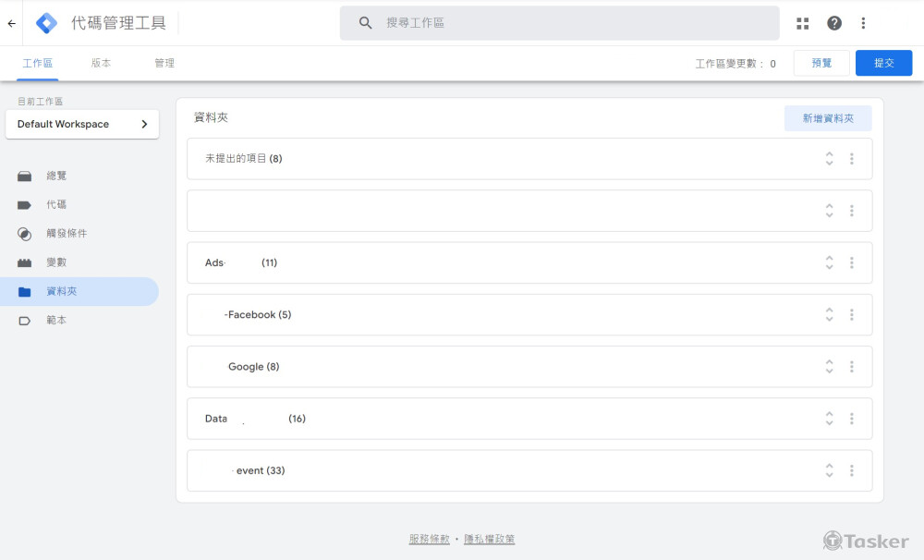Open the 觸發條件 (Triggers) sidebar icon
Screen dimensions: 924x560
[x=25, y=233]
